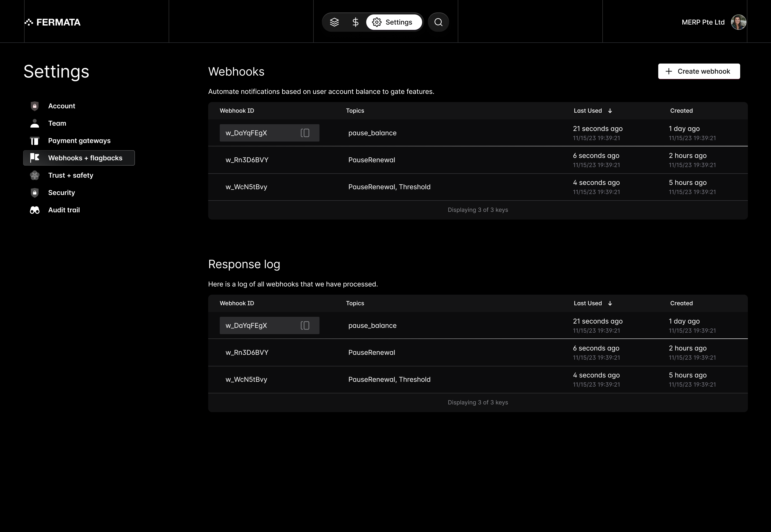This screenshot has width=771, height=532.
Task: Switch to the Settings tab in top bar
Action: click(x=394, y=22)
